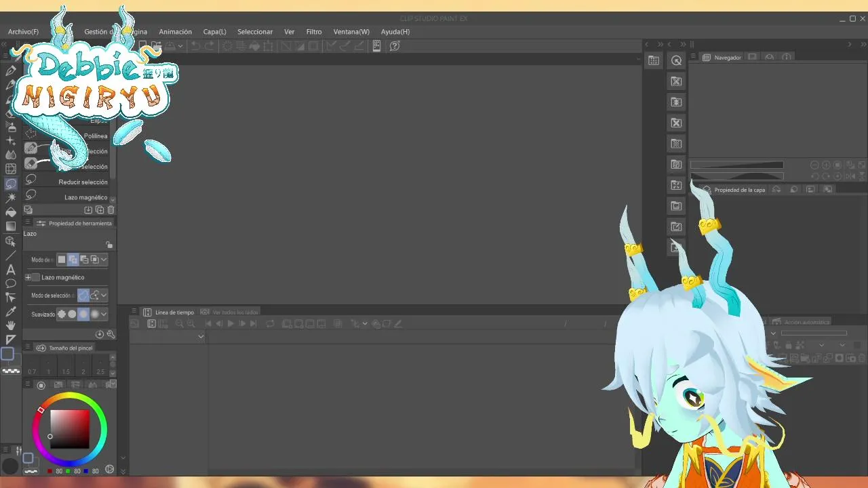Select the Text tool
Screen dimensions: 868x488
tap(11, 269)
